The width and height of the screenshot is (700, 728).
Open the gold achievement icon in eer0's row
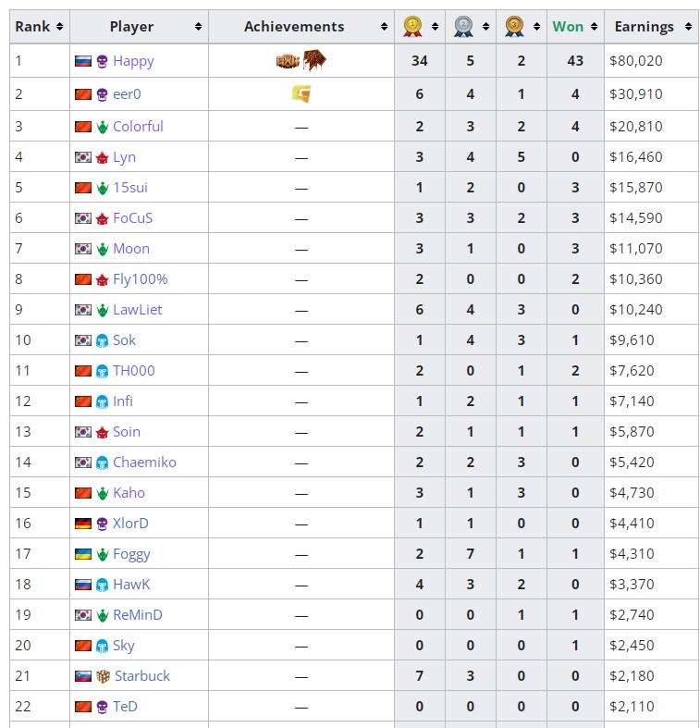(x=301, y=93)
